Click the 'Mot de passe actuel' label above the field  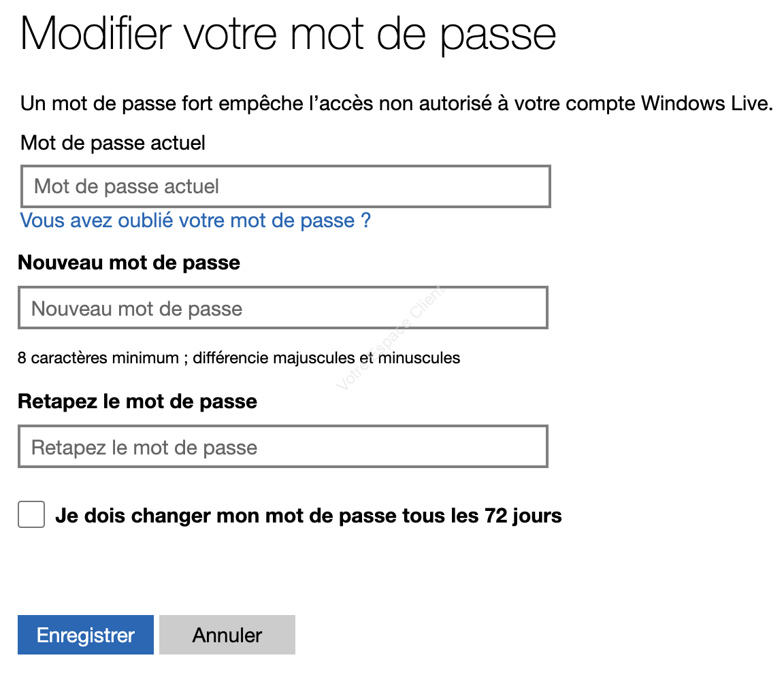click(x=112, y=143)
